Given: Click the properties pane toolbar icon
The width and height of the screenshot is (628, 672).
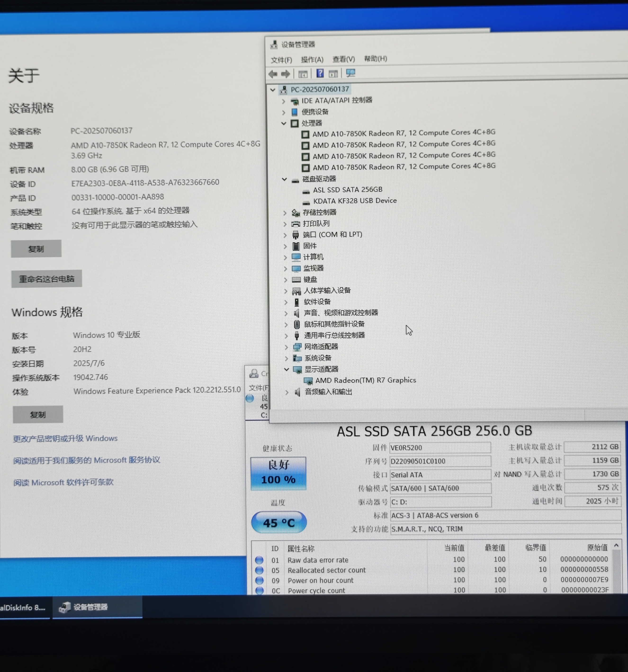Looking at the screenshot, I should [x=333, y=73].
